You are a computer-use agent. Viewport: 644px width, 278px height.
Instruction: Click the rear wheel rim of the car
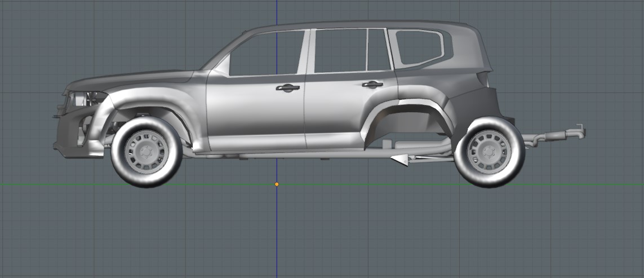(489, 152)
